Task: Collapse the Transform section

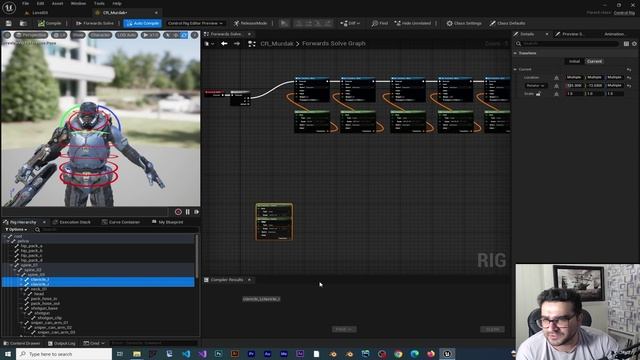Action: click(x=515, y=53)
